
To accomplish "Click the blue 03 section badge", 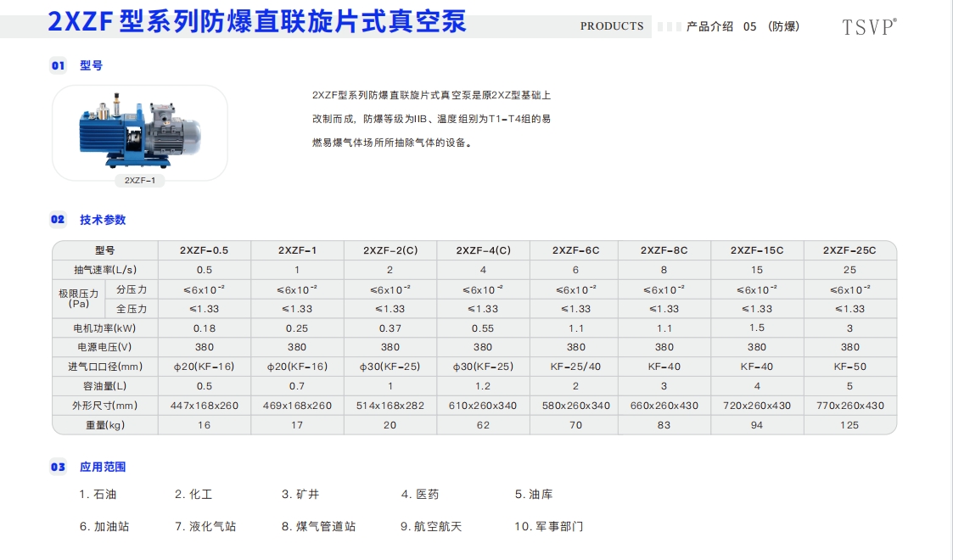I will (58, 467).
